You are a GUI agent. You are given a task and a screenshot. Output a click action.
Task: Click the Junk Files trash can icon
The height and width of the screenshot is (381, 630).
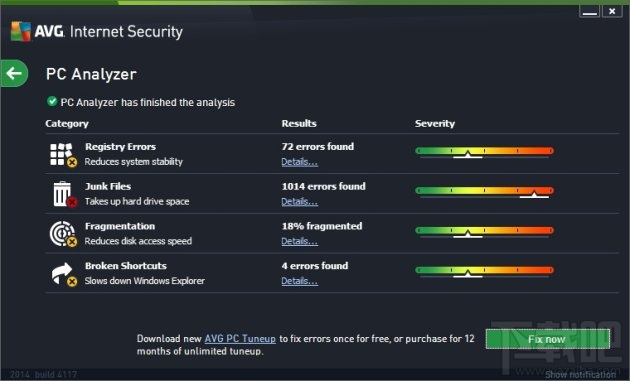[x=64, y=194]
